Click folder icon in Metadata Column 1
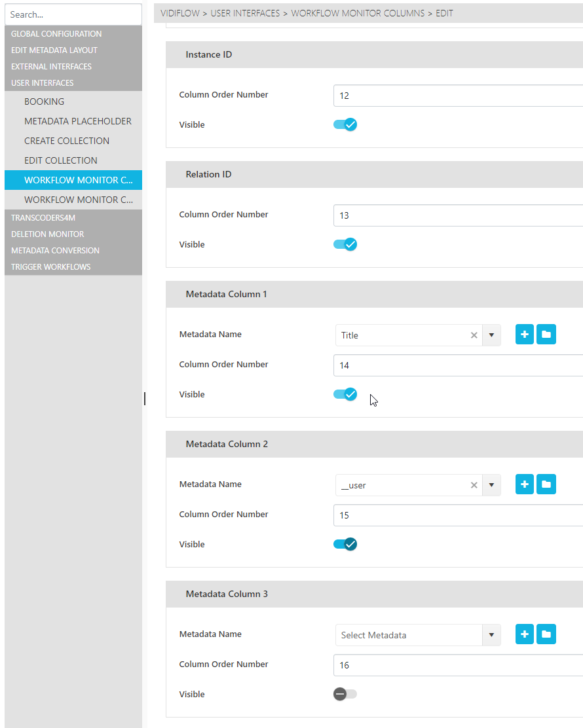 tap(546, 335)
